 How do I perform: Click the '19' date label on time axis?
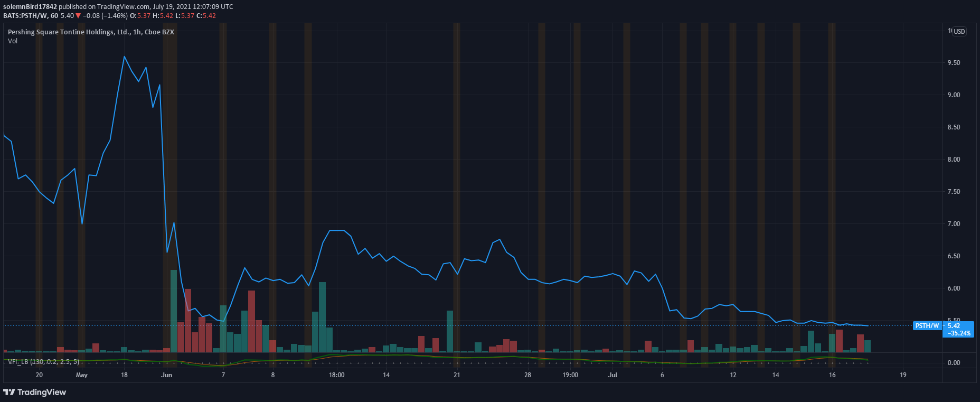point(903,375)
